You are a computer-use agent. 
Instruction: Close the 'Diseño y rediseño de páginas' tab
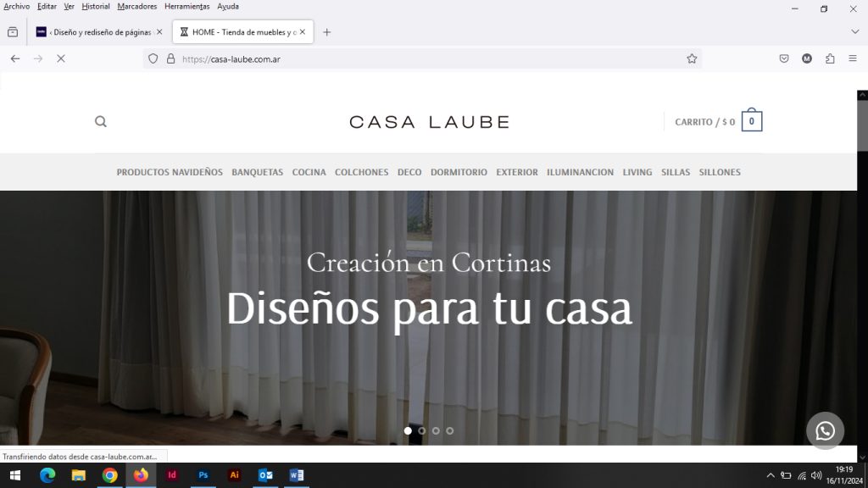pos(159,32)
